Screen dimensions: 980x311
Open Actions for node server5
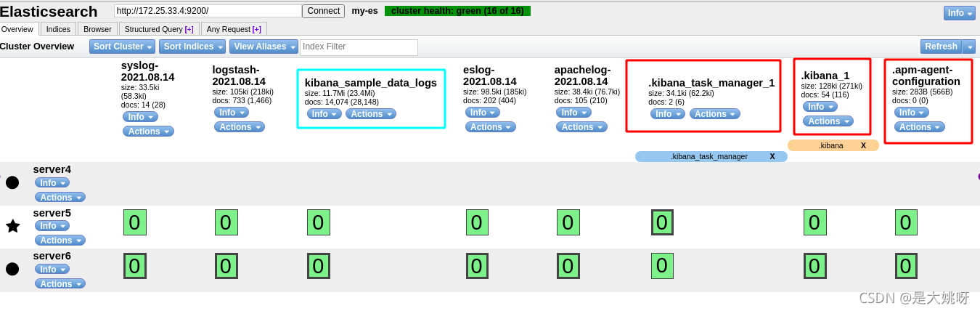[60, 241]
